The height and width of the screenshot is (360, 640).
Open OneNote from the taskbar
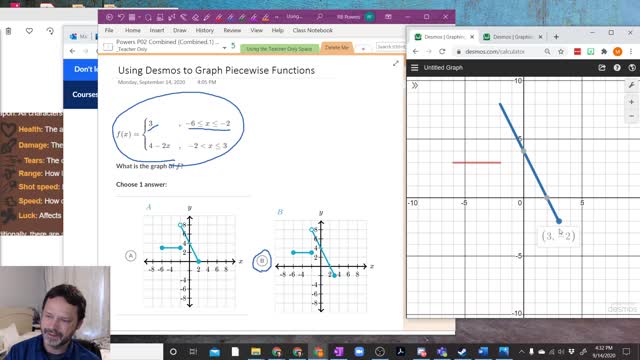339,351
